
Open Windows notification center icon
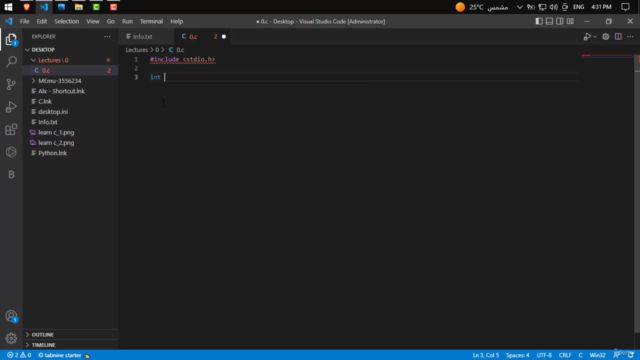point(625,7)
